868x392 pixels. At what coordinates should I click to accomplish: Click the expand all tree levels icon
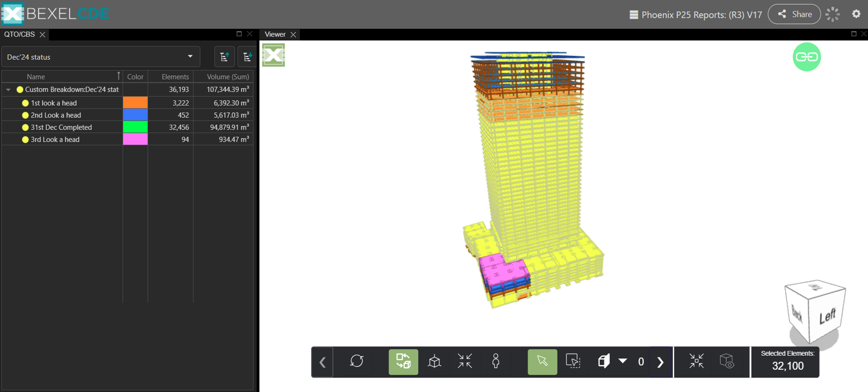(x=247, y=57)
